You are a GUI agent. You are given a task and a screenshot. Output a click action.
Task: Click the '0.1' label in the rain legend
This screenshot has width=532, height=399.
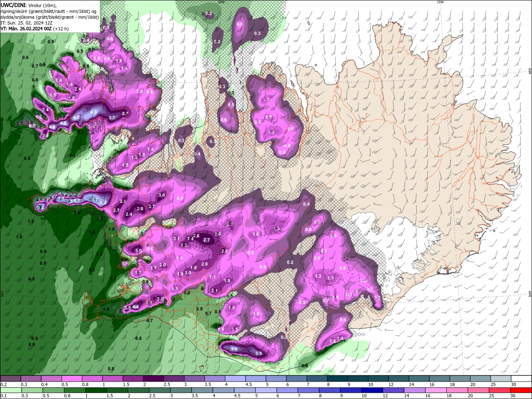[3, 396]
